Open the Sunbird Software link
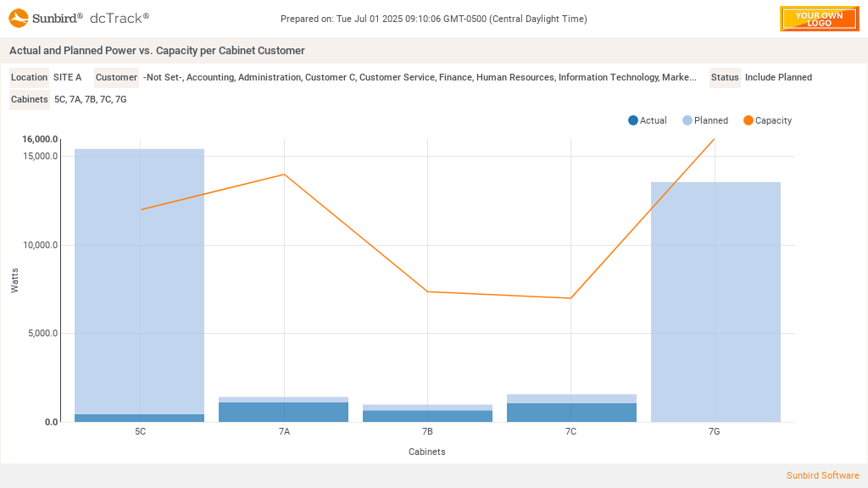Screen dimensions: 868x488 tap(822, 475)
